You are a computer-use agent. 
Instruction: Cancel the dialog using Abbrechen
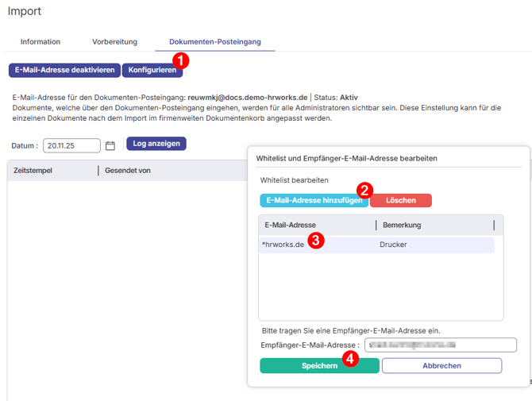441,365
